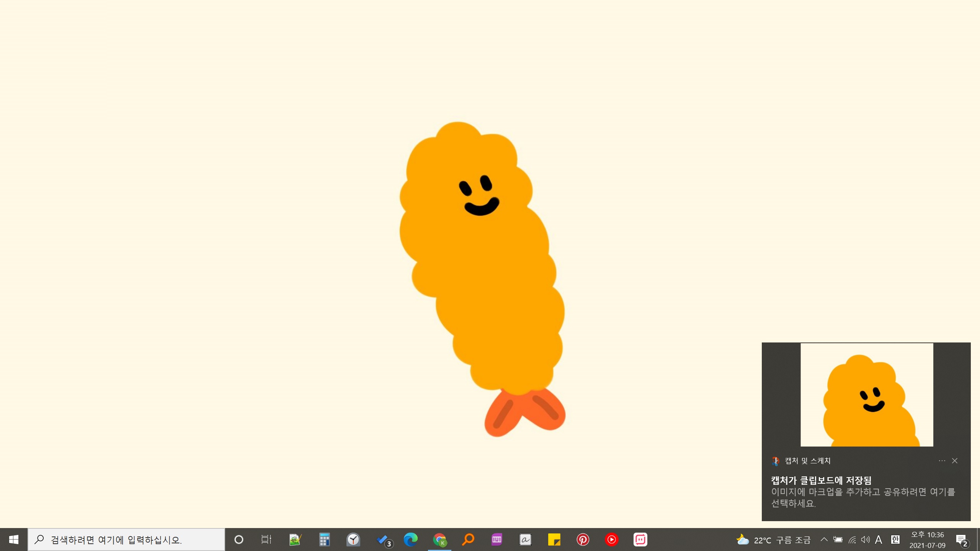Dismiss the Snip & Sketch notification
980x551 pixels.
(x=955, y=461)
